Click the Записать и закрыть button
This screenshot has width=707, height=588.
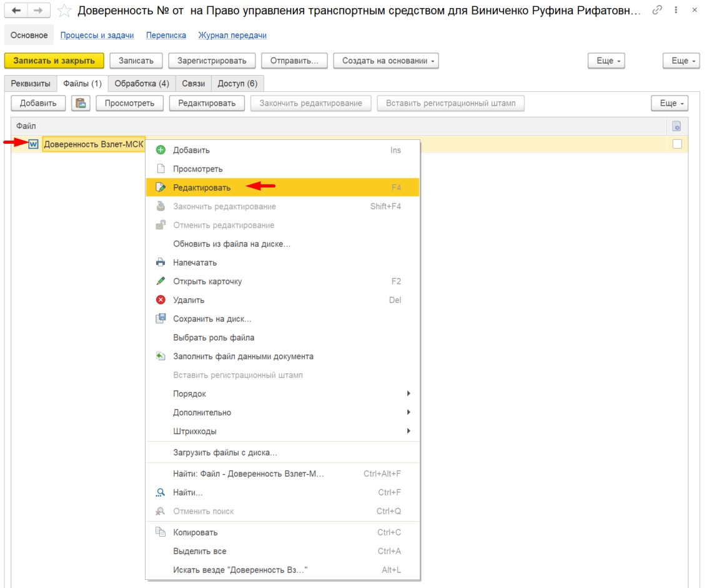[54, 61]
